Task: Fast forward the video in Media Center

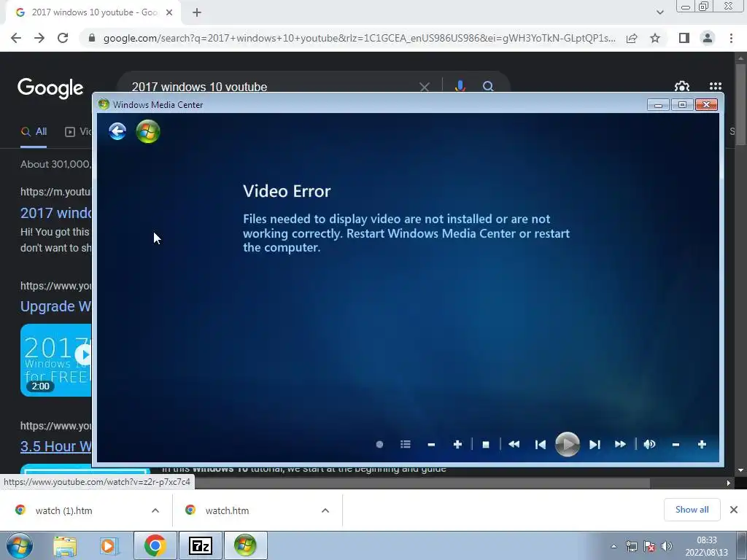Action: point(620,444)
